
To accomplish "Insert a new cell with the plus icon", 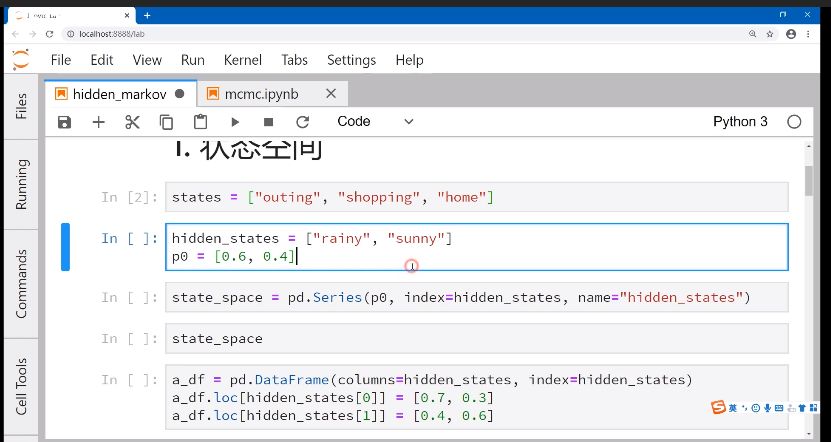I will pyautogui.click(x=99, y=122).
